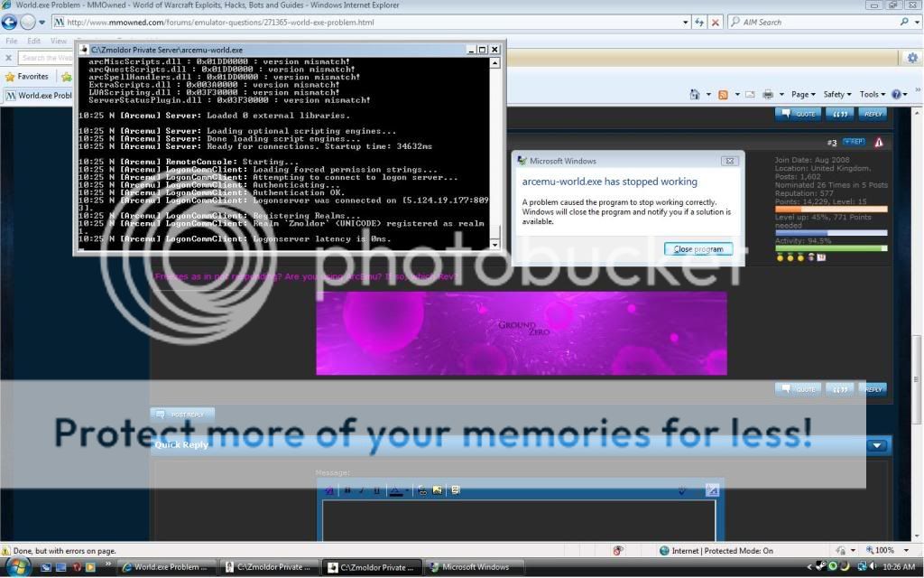Click the Wrap Quote icon in editor
The width and height of the screenshot is (924, 578).
coord(455,490)
